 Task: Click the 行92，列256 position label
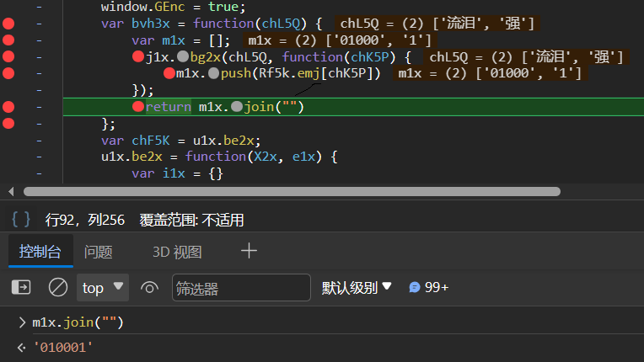[84, 220]
